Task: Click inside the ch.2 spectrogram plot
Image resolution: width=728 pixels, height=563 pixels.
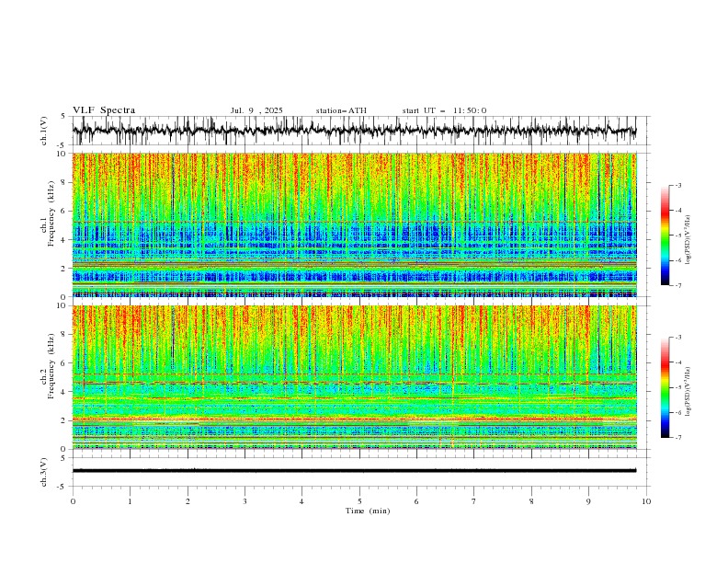Action: (x=354, y=377)
